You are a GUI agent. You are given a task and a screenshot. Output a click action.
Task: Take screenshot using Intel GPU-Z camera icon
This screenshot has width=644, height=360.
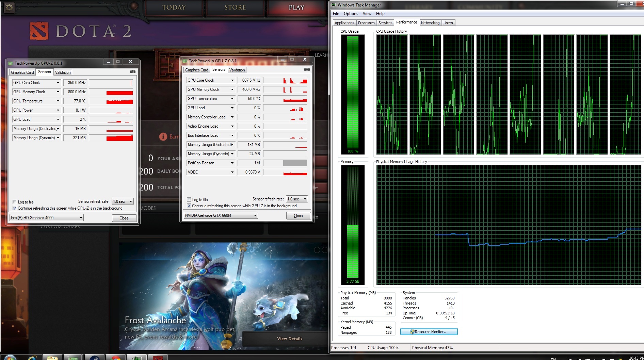133,72
